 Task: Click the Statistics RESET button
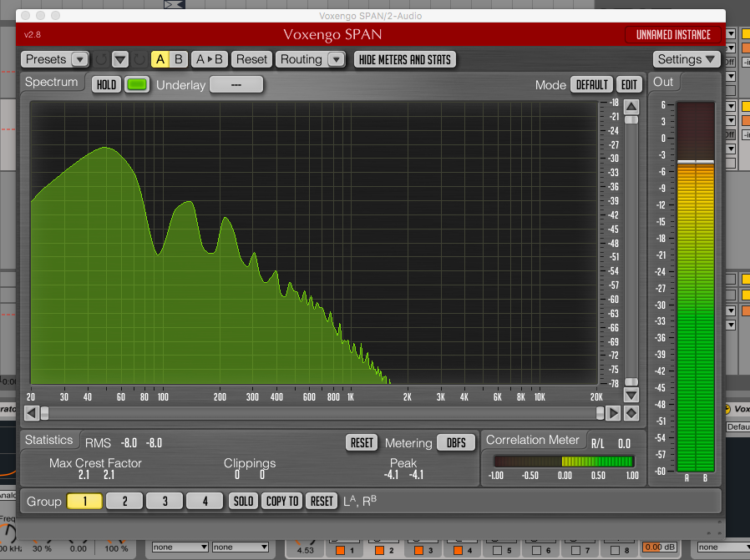pyautogui.click(x=362, y=443)
